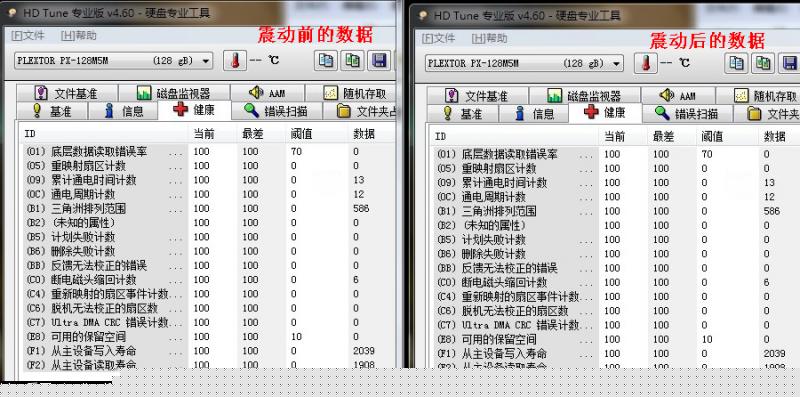Viewport: 800px width, 397px height.
Task: Select row 计划失败计数 in left window
Action: [208, 237]
